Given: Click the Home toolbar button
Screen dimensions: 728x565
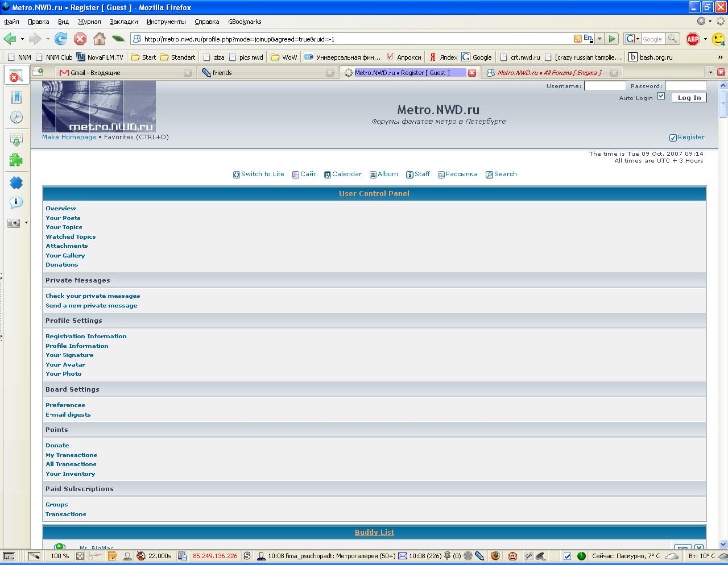Looking at the screenshot, I should tap(99, 39).
